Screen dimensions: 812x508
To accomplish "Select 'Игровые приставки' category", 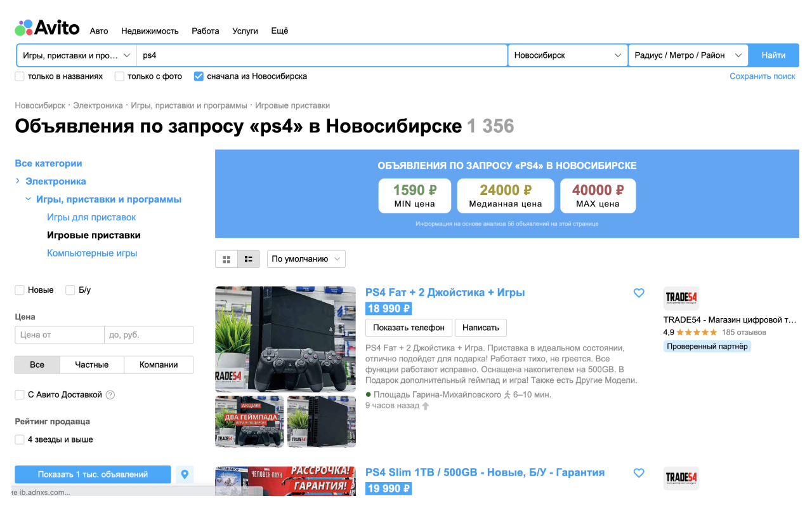I will coord(94,235).
